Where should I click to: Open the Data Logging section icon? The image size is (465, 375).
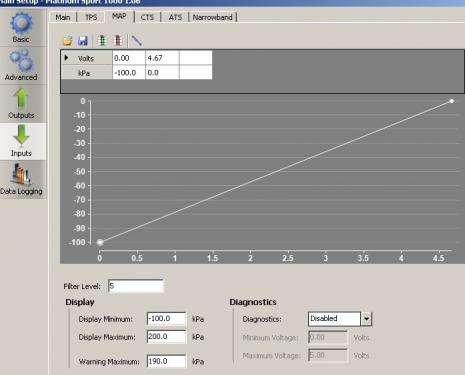pos(21,174)
